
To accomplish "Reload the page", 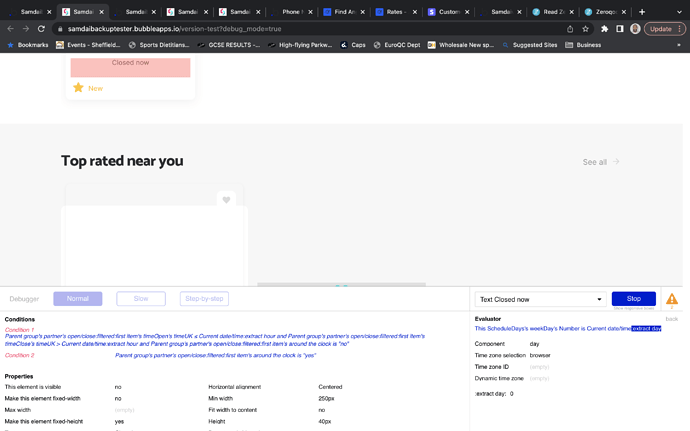I will pos(41,29).
